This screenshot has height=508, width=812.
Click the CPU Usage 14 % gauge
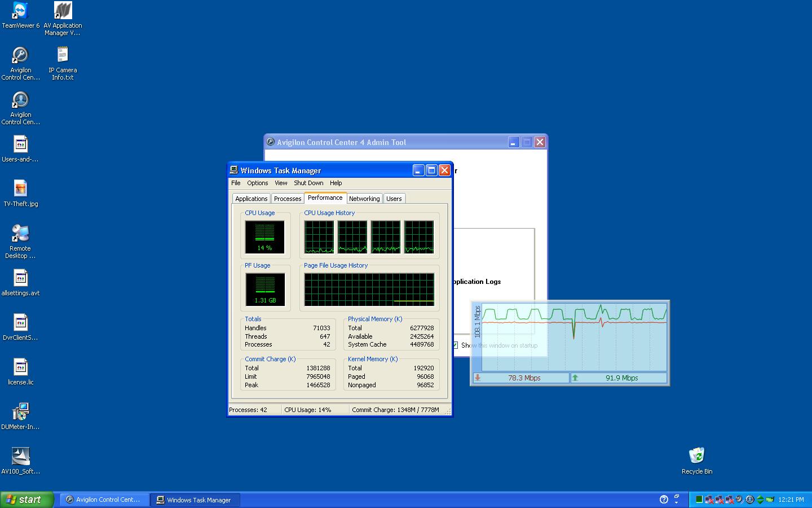click(x=265, y=237)
